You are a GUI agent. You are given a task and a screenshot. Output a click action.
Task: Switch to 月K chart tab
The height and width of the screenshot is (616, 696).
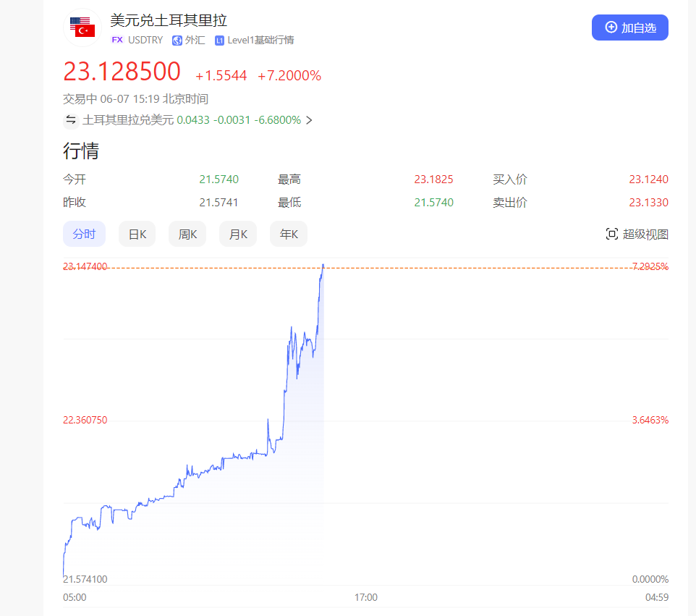pyautogui.click(x=238, y=234)
